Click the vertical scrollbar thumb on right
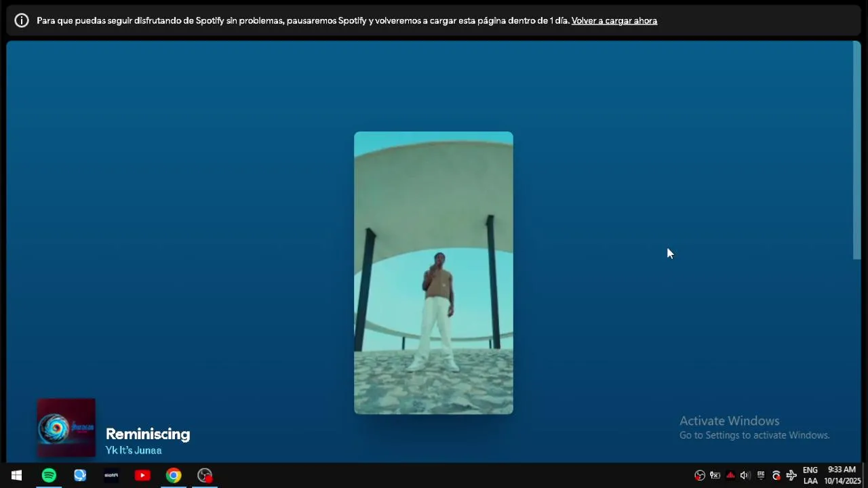 click(857, 150)
